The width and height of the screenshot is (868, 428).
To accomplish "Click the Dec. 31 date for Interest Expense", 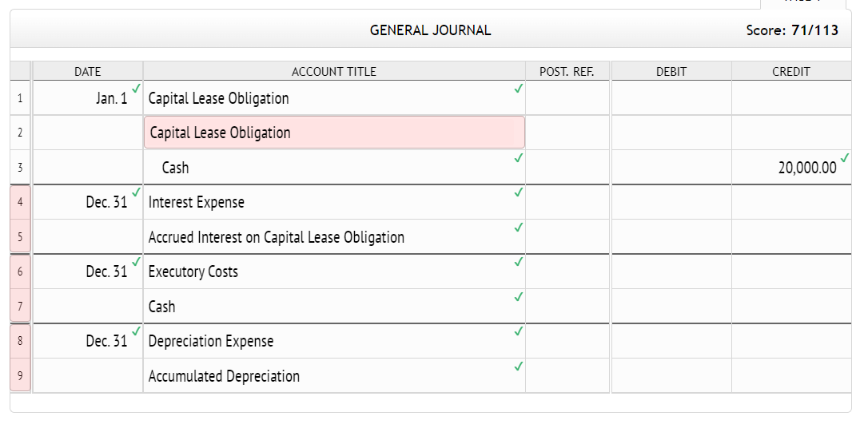I will click(87, 202).
